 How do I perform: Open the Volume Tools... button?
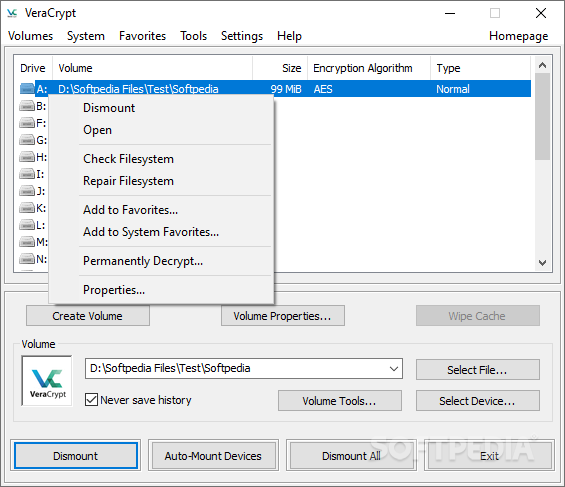339,401
